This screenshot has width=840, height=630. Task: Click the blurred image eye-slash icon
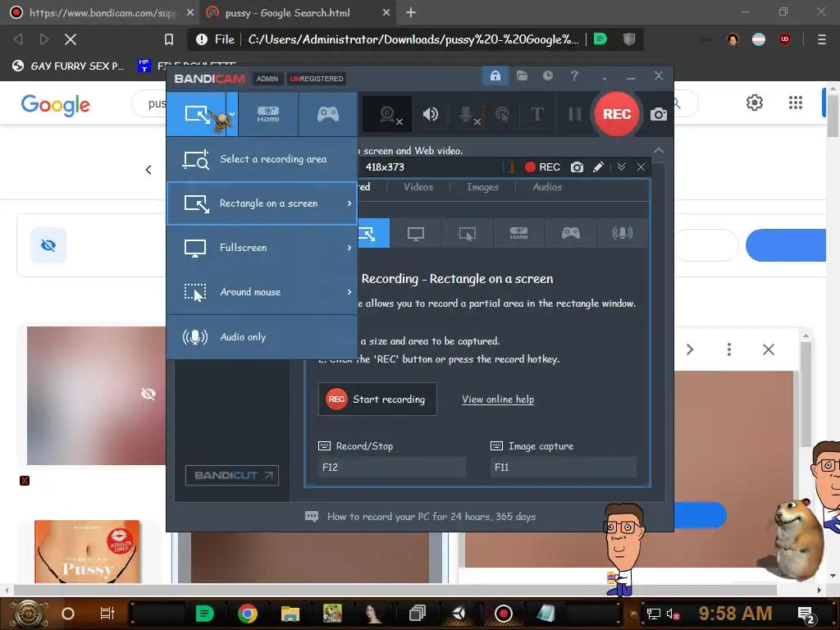(x=148, y=395)
